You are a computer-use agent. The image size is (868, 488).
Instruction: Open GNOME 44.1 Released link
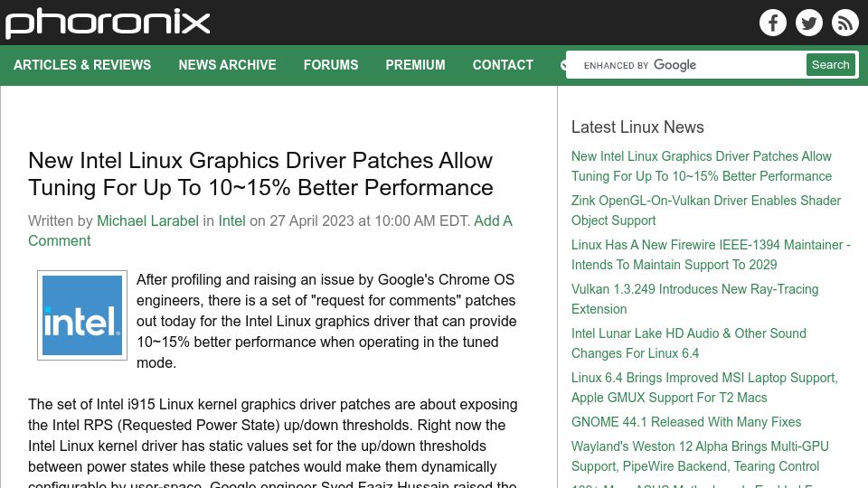[686, 422]
